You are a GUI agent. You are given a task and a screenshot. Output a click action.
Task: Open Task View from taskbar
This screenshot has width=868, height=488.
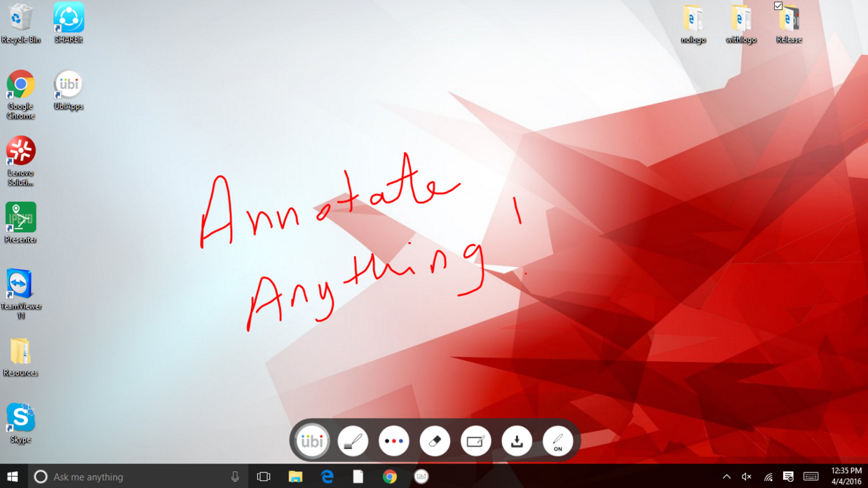264,477
